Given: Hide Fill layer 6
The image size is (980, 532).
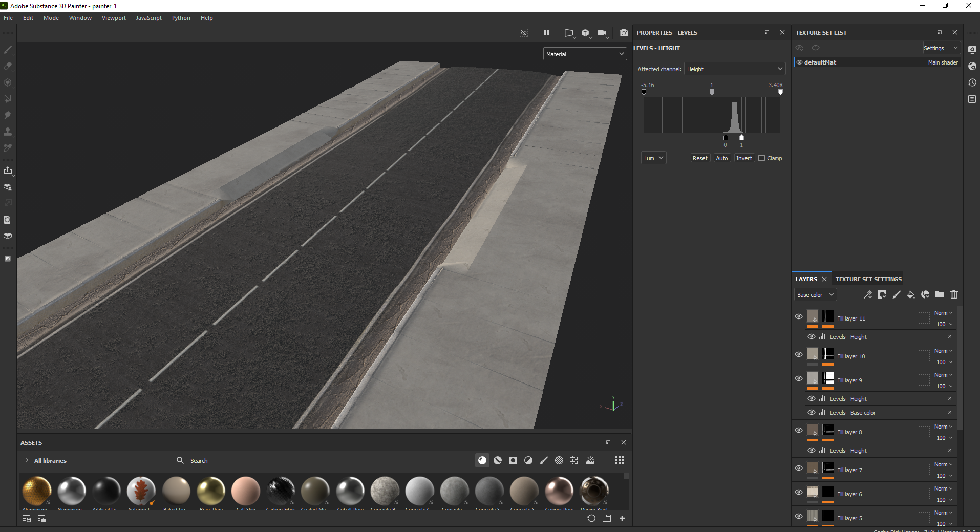Looking at the screenshot, I should pos(798,492).
